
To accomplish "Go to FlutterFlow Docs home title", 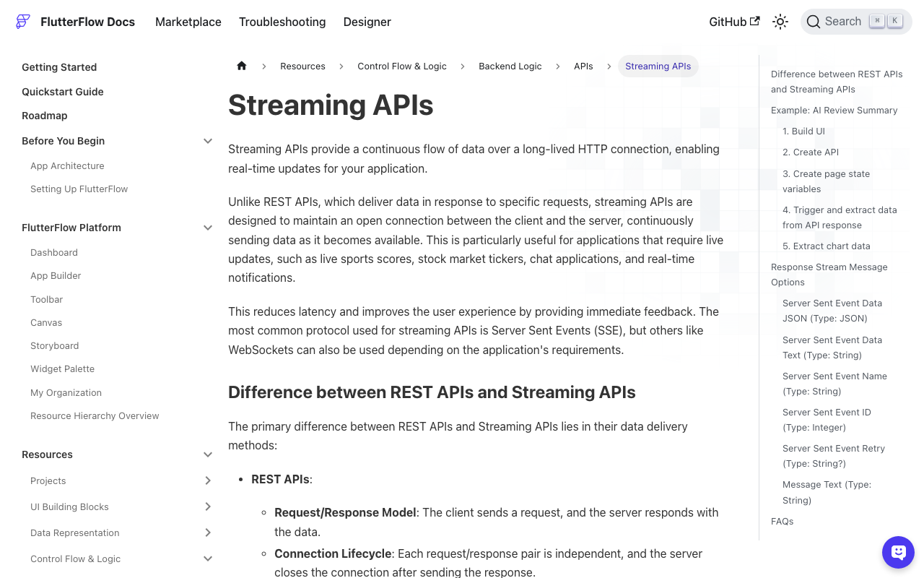I will (88, 22).
